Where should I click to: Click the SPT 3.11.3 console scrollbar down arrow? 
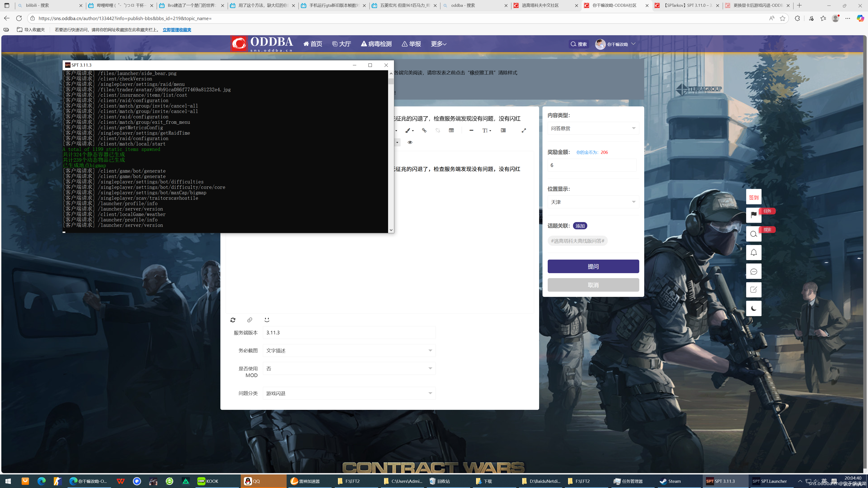[391, 230]
